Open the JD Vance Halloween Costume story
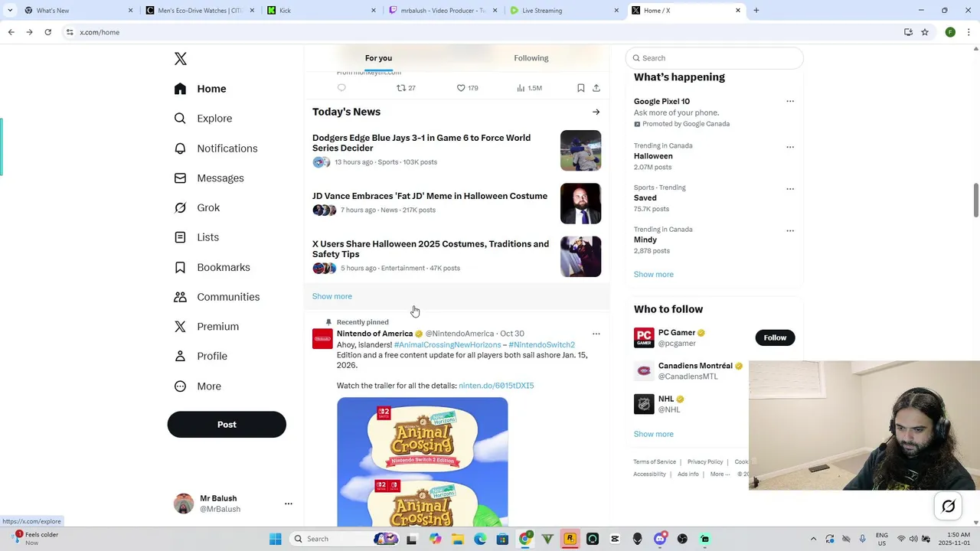This screenshot has width=980, height=551. (x=430, y=196)
